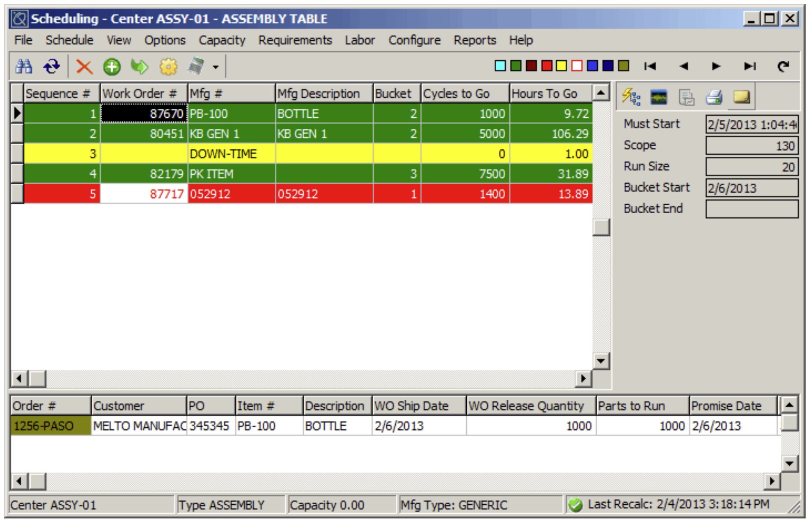
Task: Open the waveform monitor icon
Action: click(658, 97)
